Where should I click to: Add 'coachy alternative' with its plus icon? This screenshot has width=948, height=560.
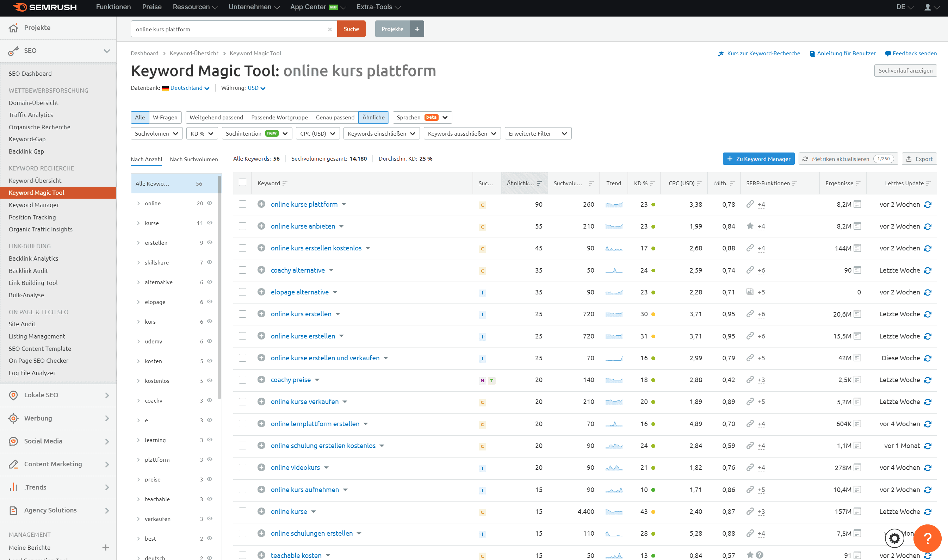[x=261, y=270]
